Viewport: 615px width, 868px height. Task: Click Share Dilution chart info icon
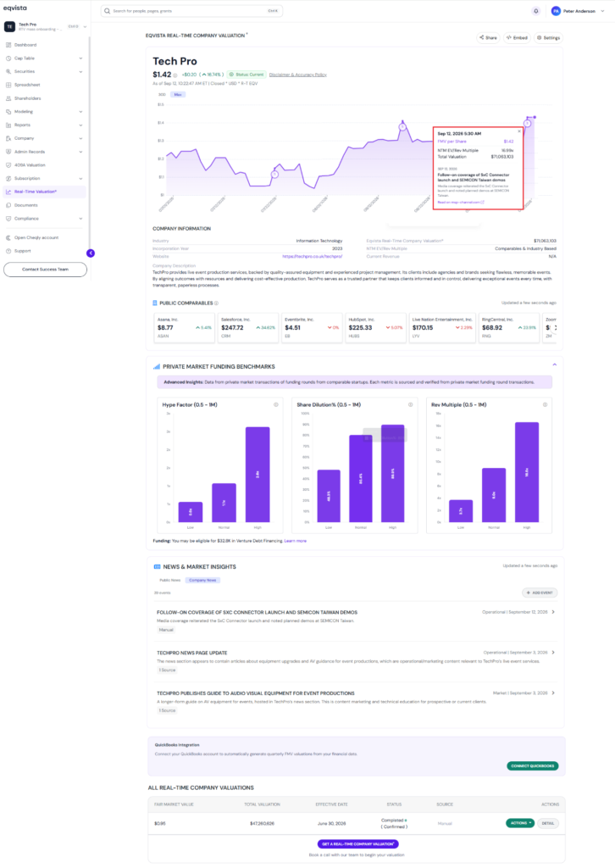coord(410,404)
